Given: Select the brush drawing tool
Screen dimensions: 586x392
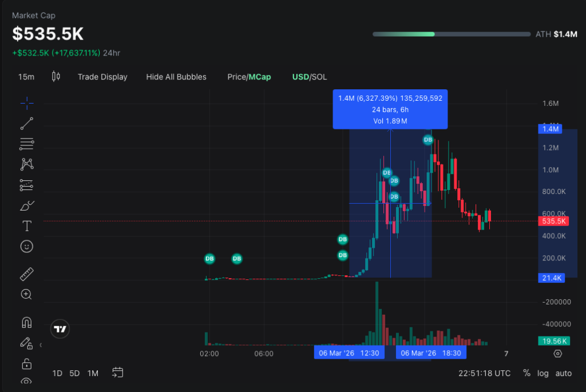Looking at the screenshot, I should 26,205.
